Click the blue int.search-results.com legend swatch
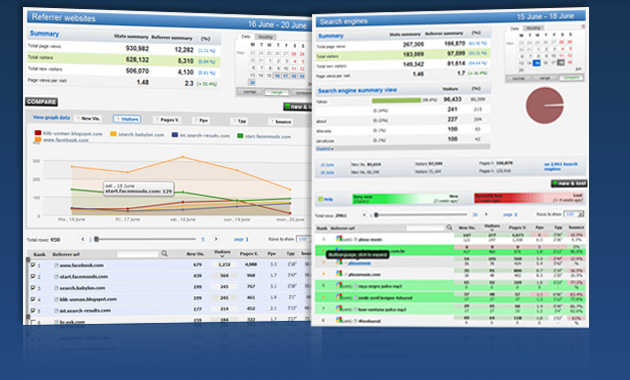Image resolution: width=630 pixels, height=380 pixels. click(175, 135)
